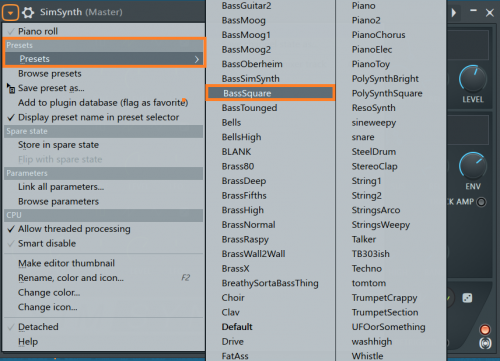Image resolution: width=500 pixels, height=361 pixels.
Task: Load the PianoChorus preset
Action: (378, 35)
